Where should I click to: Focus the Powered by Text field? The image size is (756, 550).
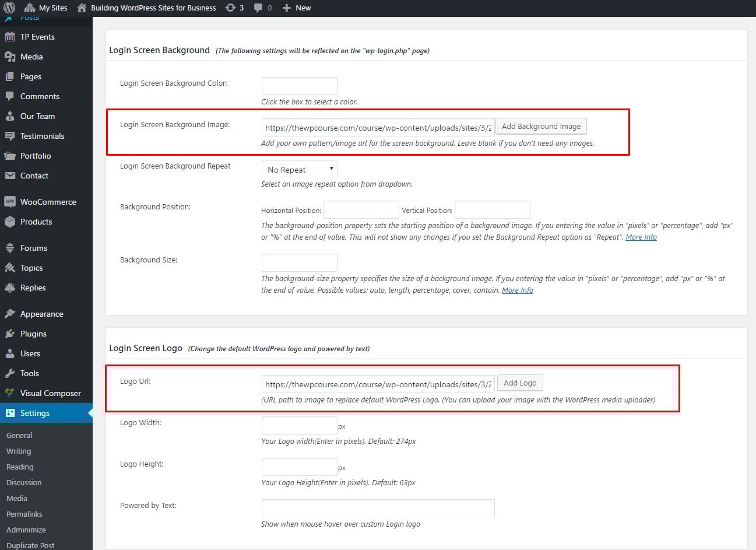click(x=378, y=508)
